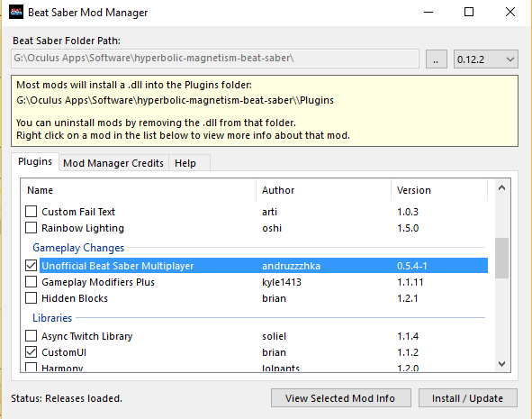This screenshot has width=532, height=419.
Task: Click version '1.1.11' cell
Action: pos(410,282)
